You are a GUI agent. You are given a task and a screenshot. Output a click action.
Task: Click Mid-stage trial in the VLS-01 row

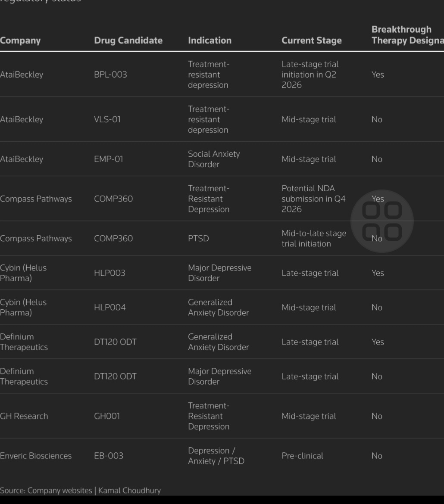tap(309, 120)
